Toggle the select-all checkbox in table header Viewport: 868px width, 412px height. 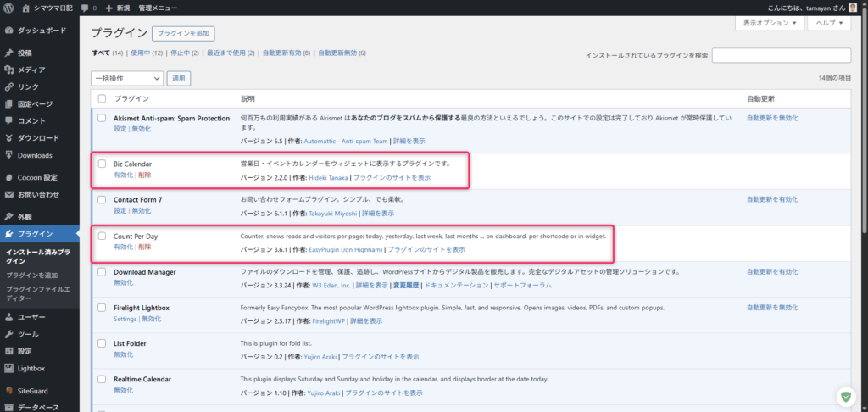pyautogui.click(x=102, y=98)
